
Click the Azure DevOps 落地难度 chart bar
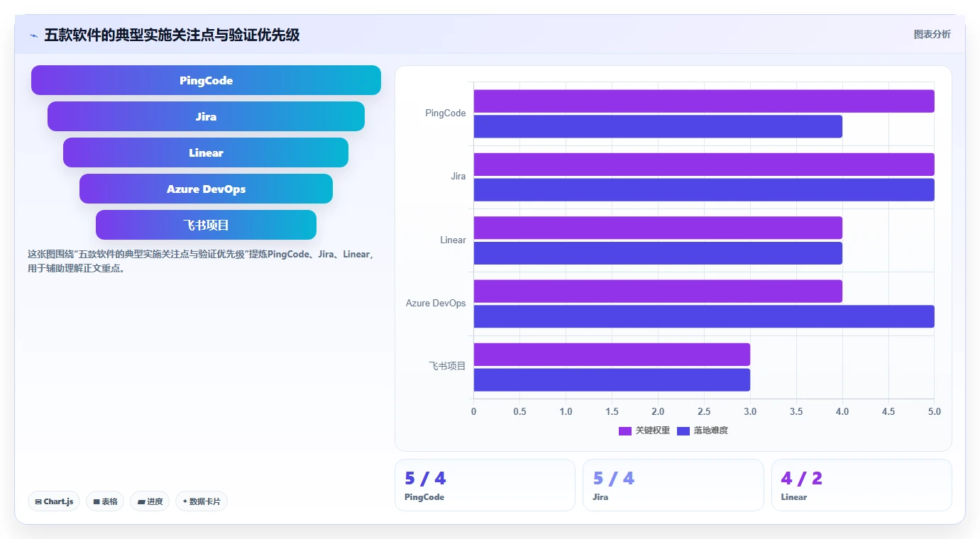coord(704,316)
